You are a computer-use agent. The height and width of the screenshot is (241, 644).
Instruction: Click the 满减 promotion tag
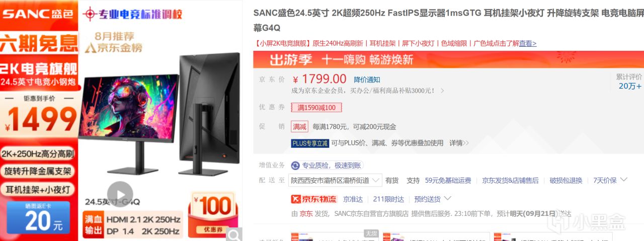pyautogui.click(x=299, y=127)
